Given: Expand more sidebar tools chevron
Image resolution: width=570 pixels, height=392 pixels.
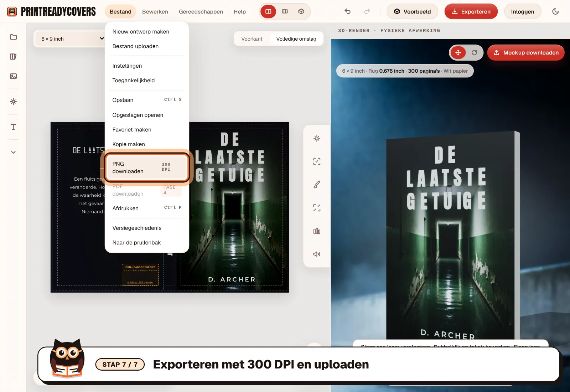Looking at the screenshot, I should click(x=13, y=153).
